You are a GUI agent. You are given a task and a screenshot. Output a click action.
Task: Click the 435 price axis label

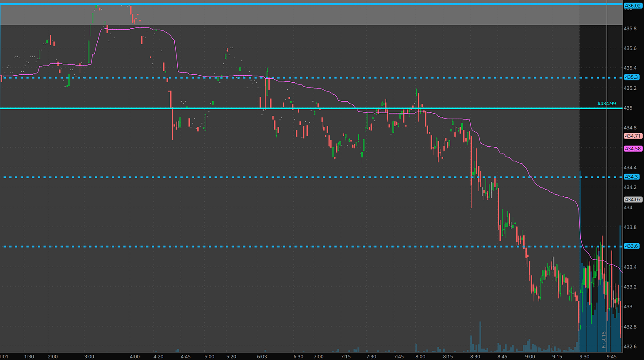click(628, 108)
